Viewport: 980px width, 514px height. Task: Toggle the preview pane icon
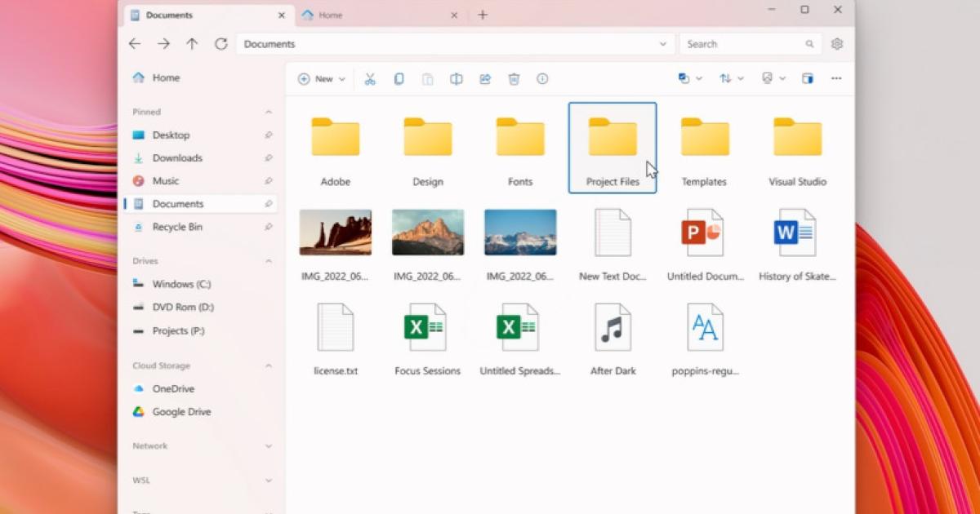tap(808, 79)
